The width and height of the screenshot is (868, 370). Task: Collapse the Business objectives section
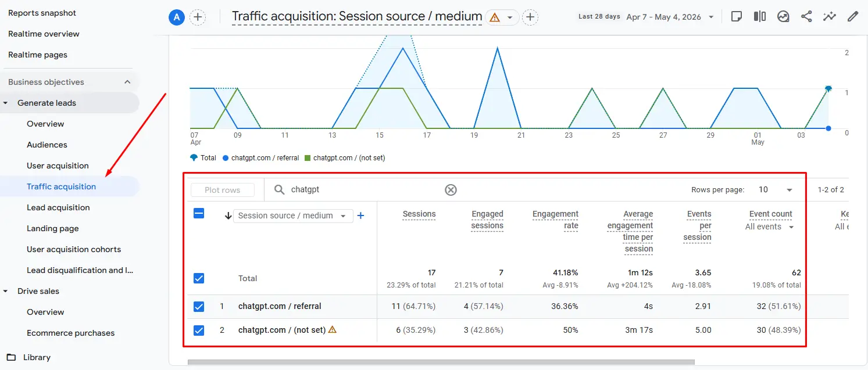click(127, 82)
